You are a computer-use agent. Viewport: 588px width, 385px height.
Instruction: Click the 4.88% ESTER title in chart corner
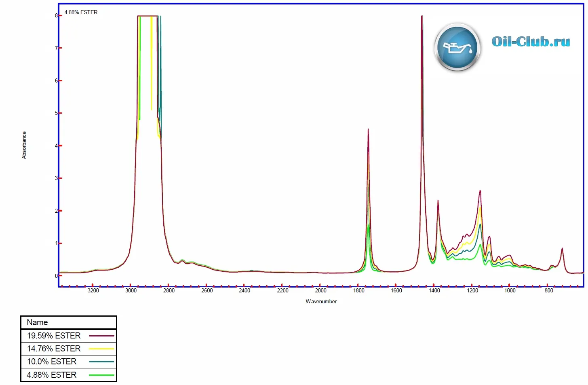pyautogui.click(x=81, y=12)
